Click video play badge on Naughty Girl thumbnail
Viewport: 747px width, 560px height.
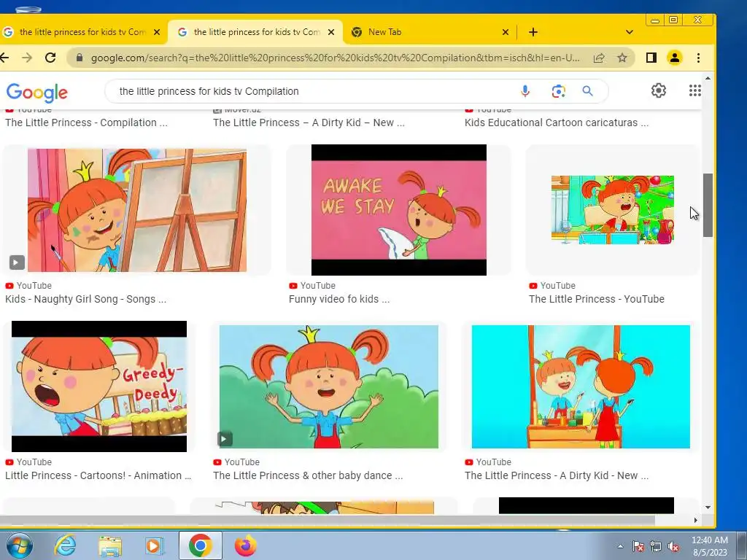17,262
